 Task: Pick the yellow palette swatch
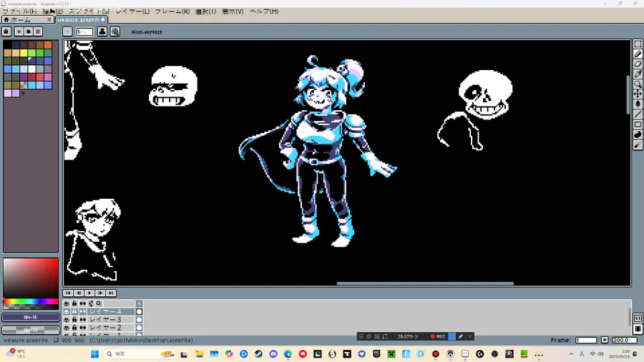coord(24,53)
